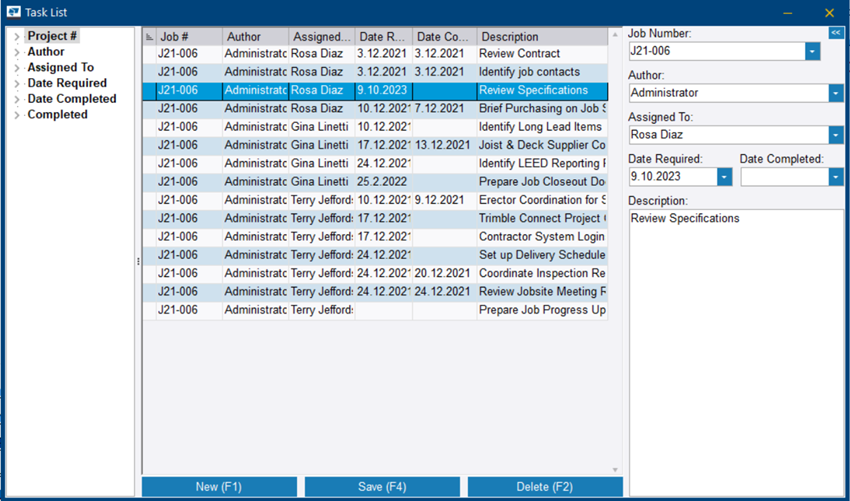Open the Date Required date picker
This screenshot has height=501, width=850.
(724, 177)
